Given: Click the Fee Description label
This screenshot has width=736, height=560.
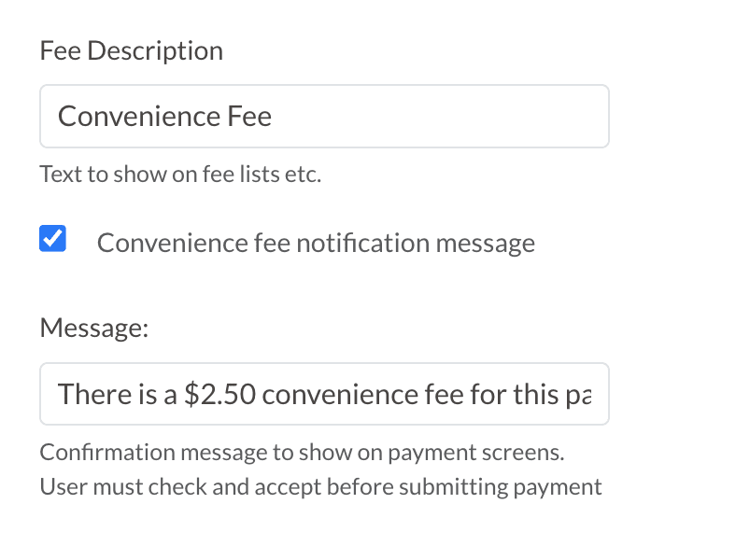Looking at the screenshot, I should point(131,50).
